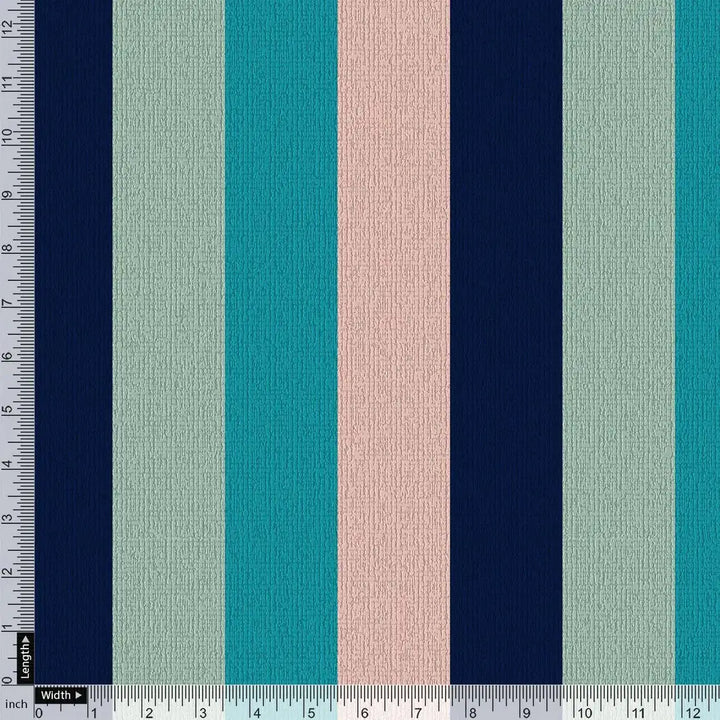Click the 9 mark on vertical ruler
720x720 pixels.
coord(8,195)
